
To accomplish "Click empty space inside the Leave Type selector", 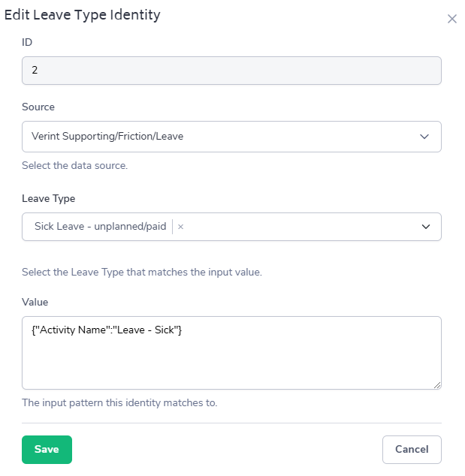I will pos(300,227).
